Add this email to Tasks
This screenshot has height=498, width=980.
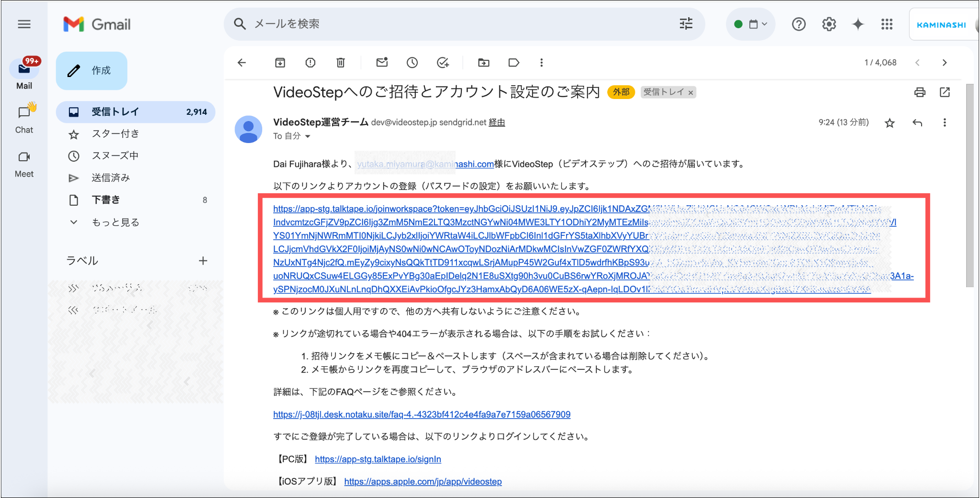[443, 63]
